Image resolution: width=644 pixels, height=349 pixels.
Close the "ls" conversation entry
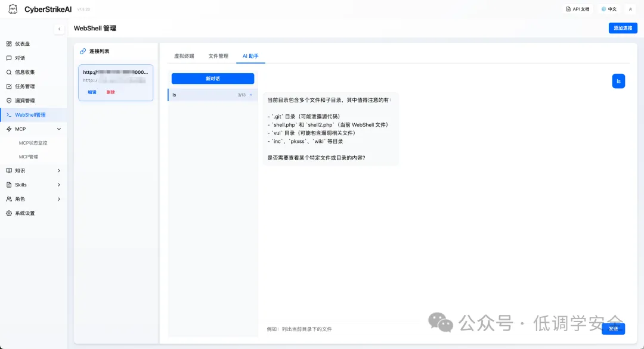coord(251,95)
